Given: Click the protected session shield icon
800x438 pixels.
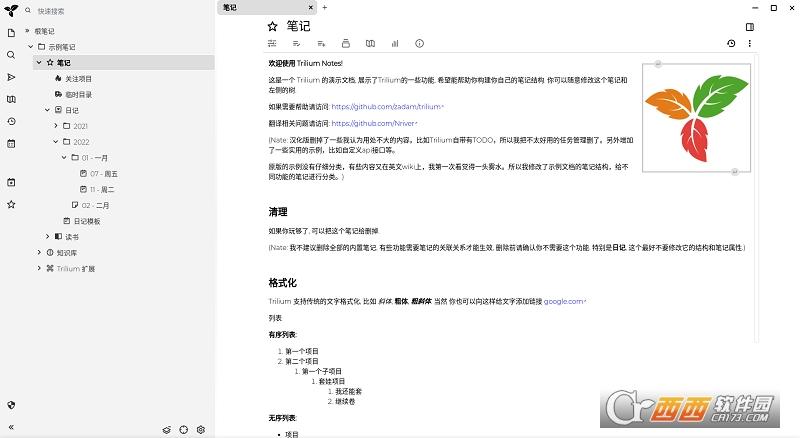Looking at the screenshot, I should click(x=11, y=405).
